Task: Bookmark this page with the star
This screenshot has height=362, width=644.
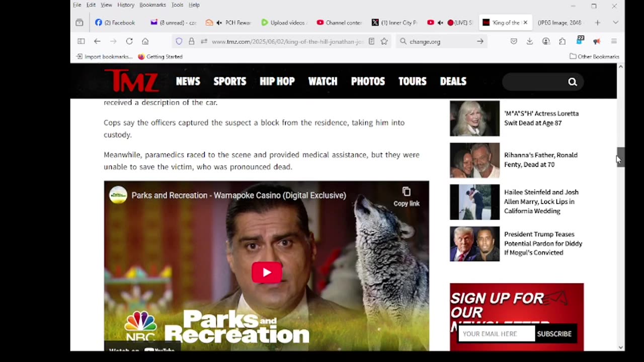Action: [x=384, y=41]
